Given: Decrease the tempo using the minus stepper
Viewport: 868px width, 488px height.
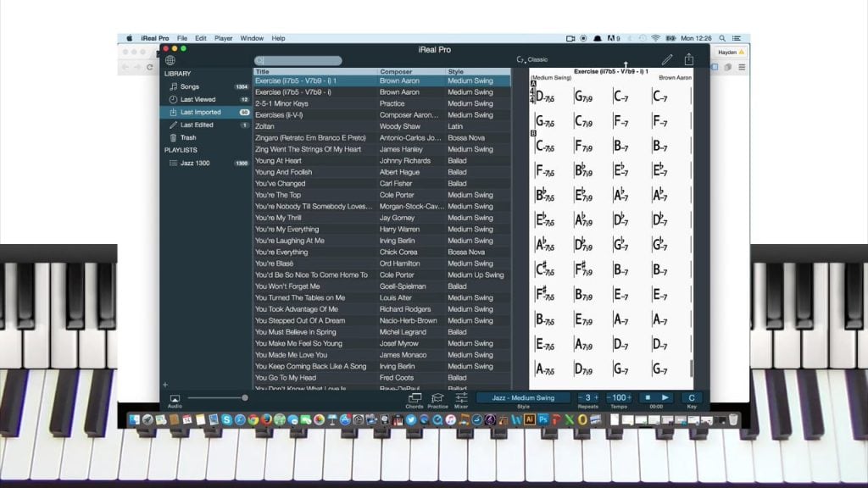Looking at the screenshot, I should click(x=609, y=397).
